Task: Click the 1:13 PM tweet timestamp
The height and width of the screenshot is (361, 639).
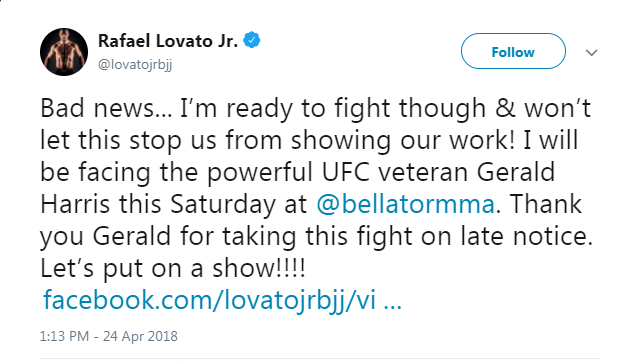Action: coord(64,336)
